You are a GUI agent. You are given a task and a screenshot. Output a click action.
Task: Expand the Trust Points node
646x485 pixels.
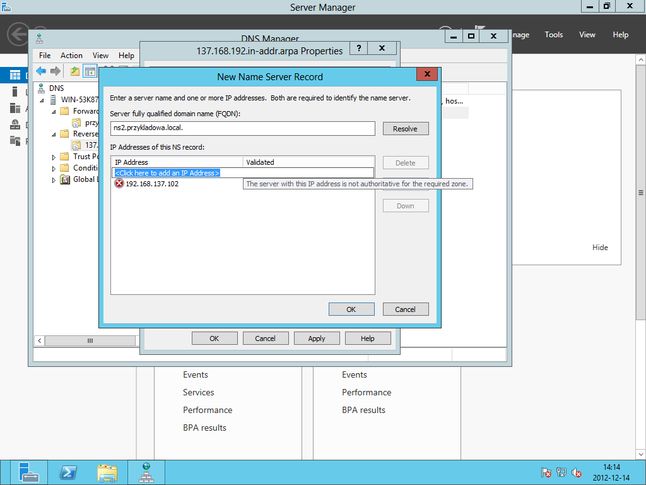pyautogui.click(x=54, y=157)
